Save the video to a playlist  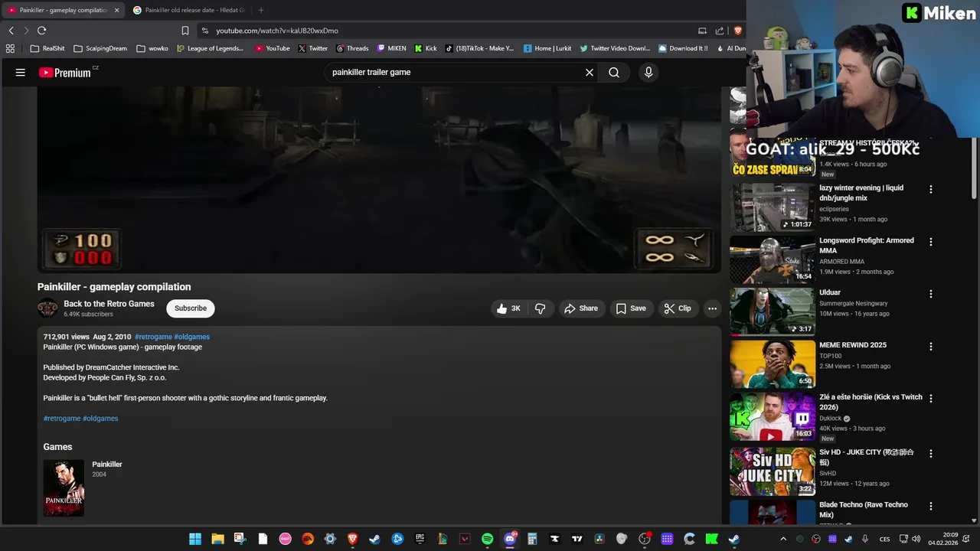click(631, 308)
